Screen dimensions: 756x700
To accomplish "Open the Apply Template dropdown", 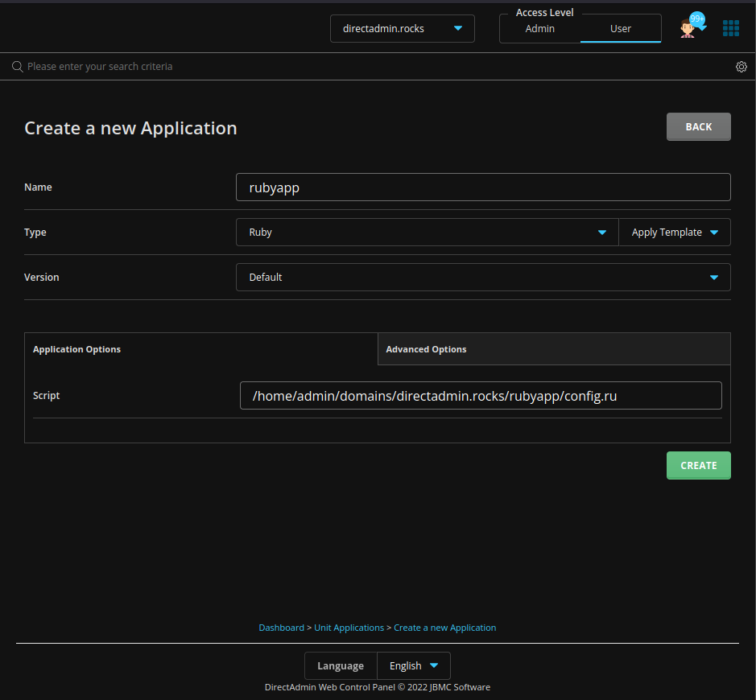I will click(x=675, y=232).
